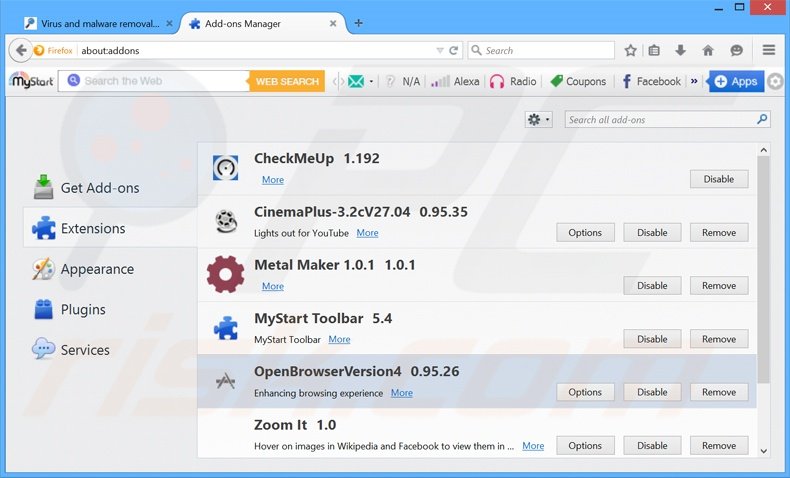
Task: Click the back navigation arrow
Action: click(x=20, y=50)
